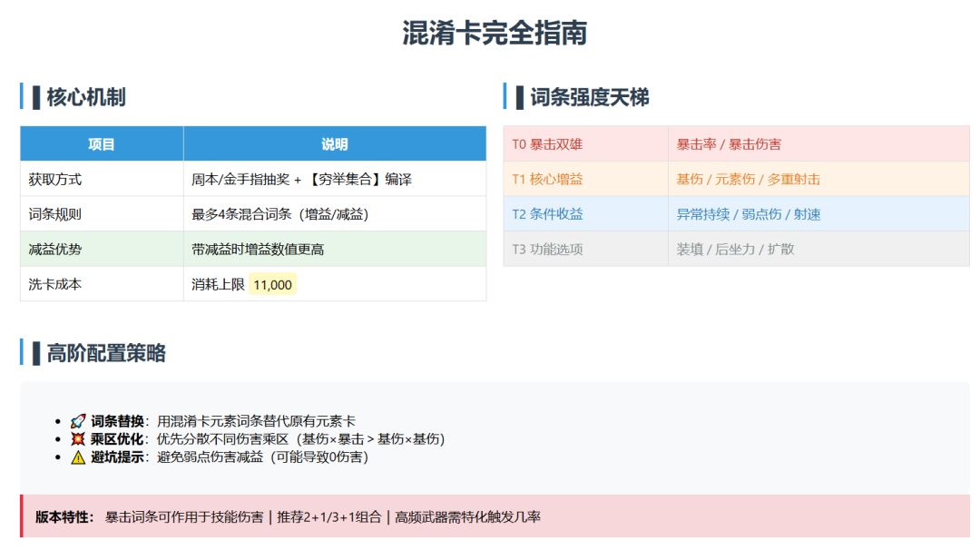This screenshot has height=550, width=980.
Task: Click the 混淆卡完全指南 page title
Action: (495, 33)
